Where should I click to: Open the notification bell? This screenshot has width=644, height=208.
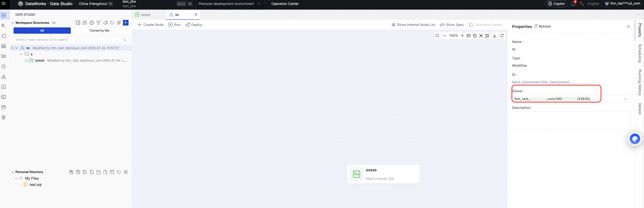(573, 4)
